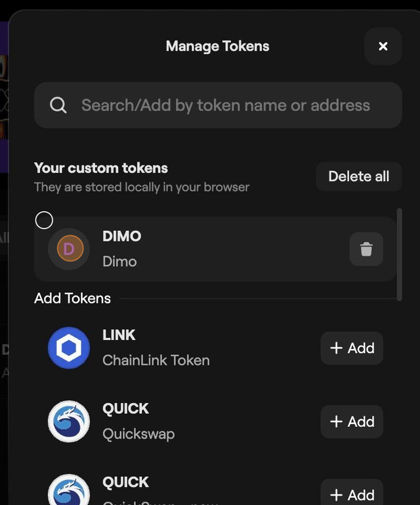The height and width of the screenshot is (505, 420).
Task: Add the Quickswap QUICK token
Action: [352, 422]
